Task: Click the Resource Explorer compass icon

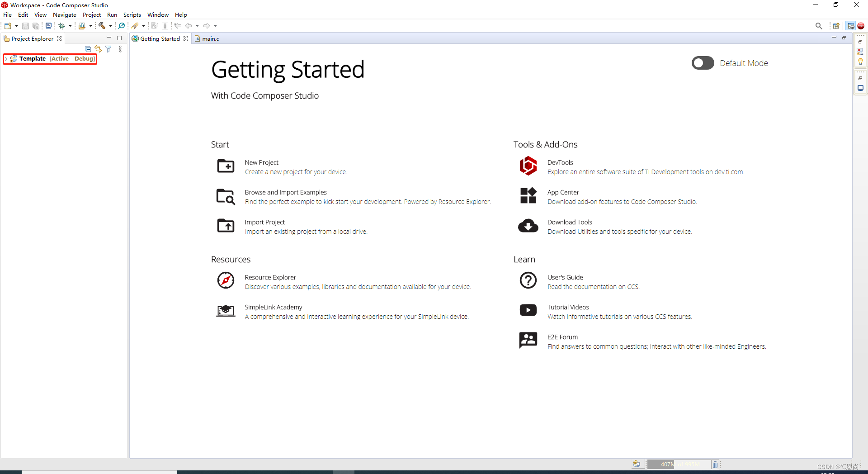Action: (226, 280)
